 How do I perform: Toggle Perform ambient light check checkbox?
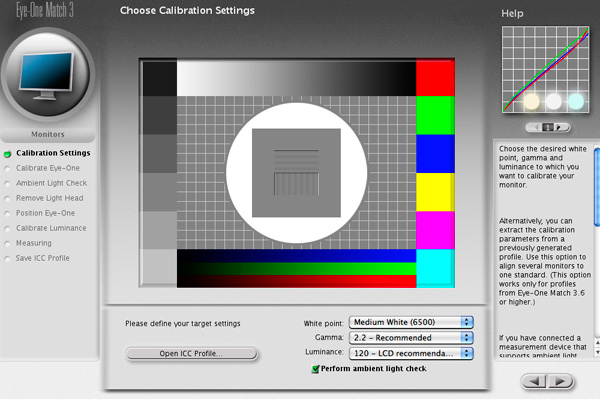315,369
